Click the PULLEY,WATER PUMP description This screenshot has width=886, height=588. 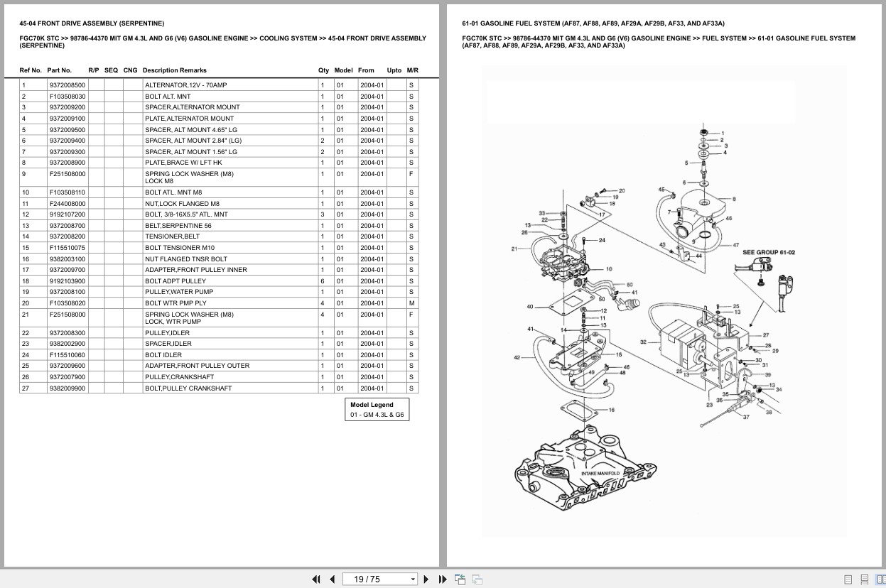pyautogui.click(x=179, y=292)
